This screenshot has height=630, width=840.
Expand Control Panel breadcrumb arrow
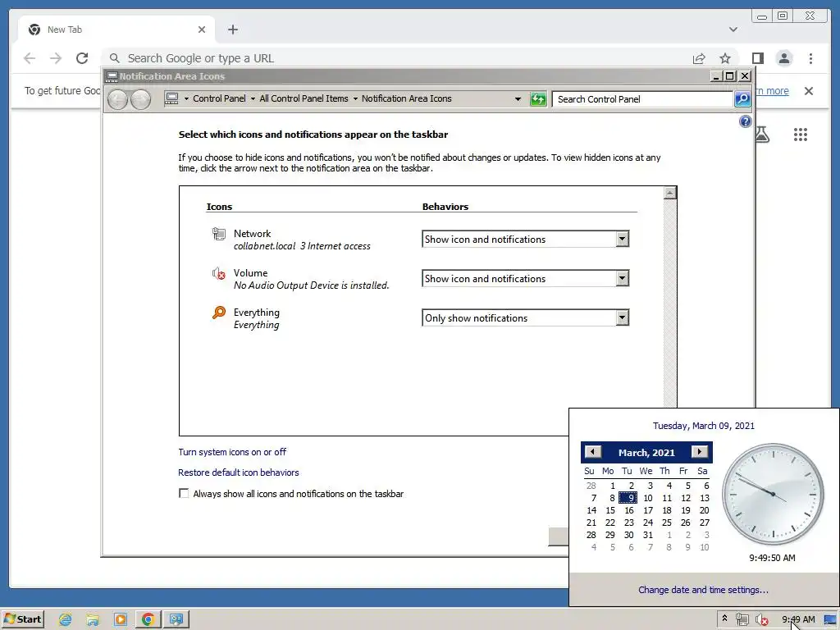pyautogui.click(x=253, y=99)
